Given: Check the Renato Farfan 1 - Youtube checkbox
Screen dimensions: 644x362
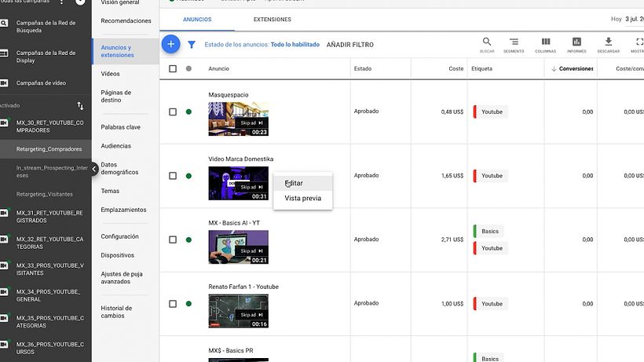Looking at the screenshot, I should [x=173, y=304].
